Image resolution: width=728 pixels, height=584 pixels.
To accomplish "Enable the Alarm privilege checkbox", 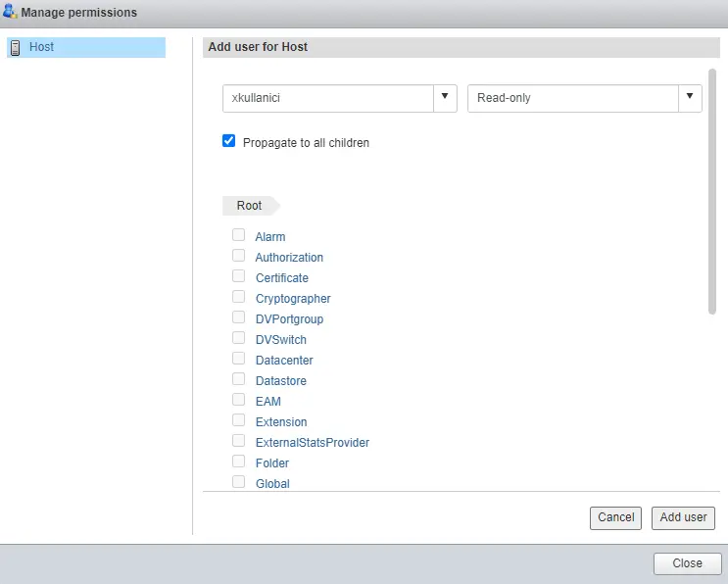I will tap(238, 235).
